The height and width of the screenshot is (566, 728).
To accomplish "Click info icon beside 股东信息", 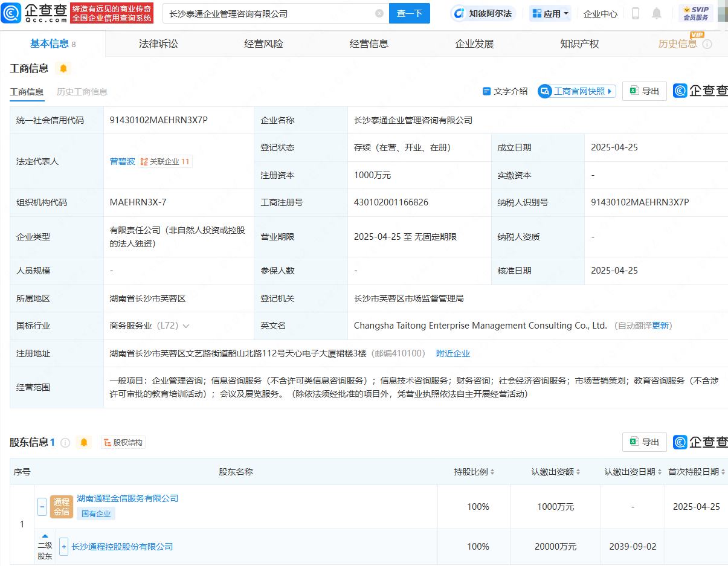I will (x=65, y=443).
